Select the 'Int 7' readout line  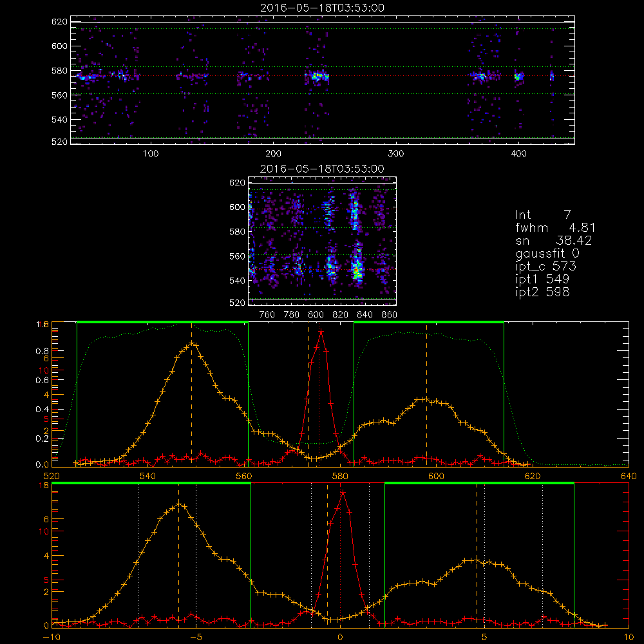tap(543, 215)
